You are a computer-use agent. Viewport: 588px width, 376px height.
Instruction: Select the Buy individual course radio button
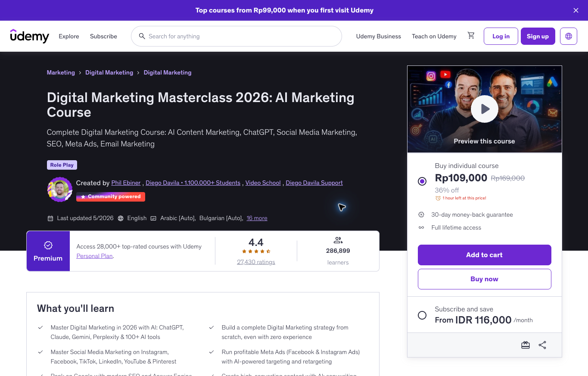[x=422, y=181]
